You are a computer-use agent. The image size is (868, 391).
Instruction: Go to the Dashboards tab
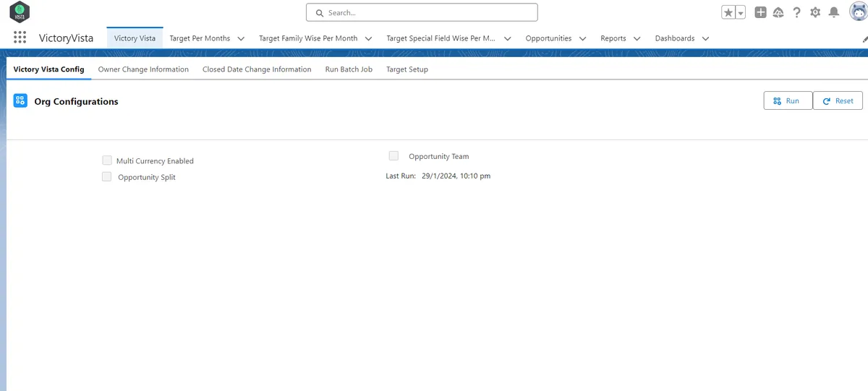675,38
